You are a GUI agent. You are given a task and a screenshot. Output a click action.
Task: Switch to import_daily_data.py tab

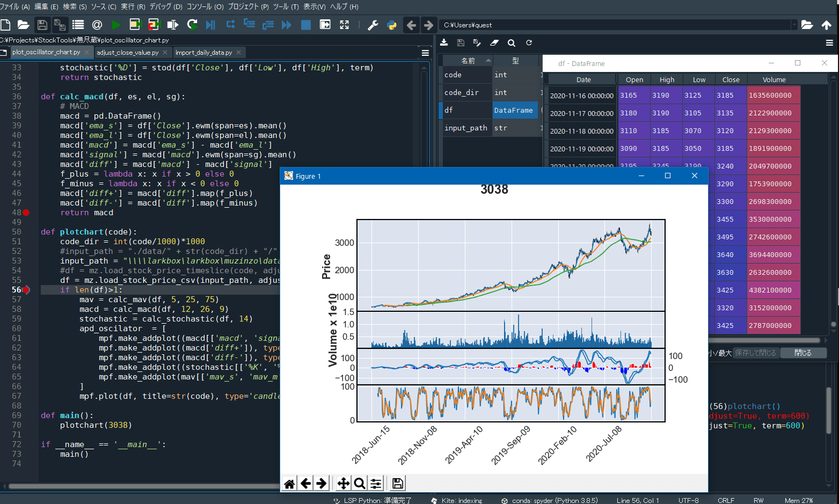[203, 53]
